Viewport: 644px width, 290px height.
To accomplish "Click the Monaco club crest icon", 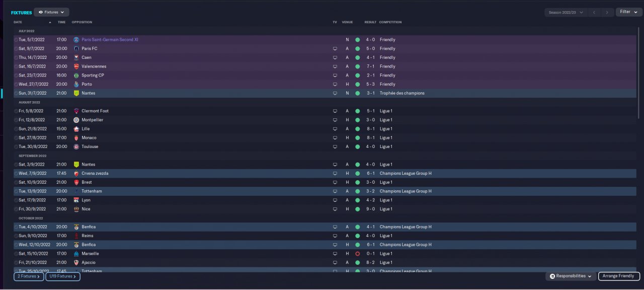I will (x=76, y=137).
